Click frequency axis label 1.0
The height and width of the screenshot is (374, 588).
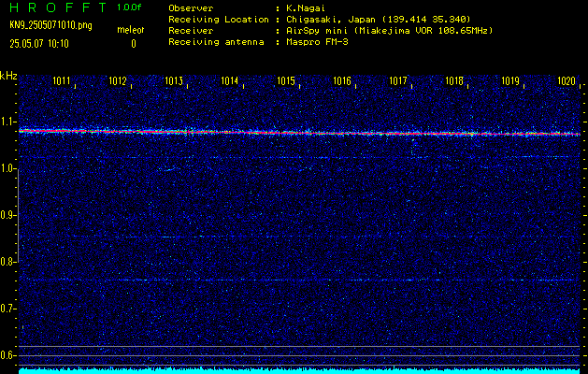[x=7, y=168]
